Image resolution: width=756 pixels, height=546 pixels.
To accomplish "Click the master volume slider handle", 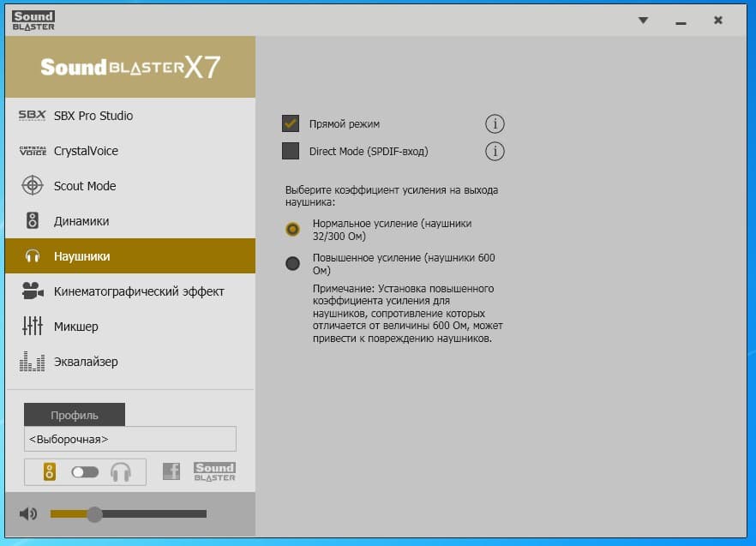I will [94, 514].
